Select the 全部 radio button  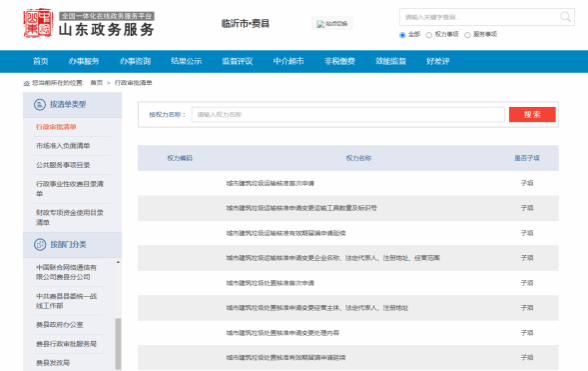coord(402,35)
